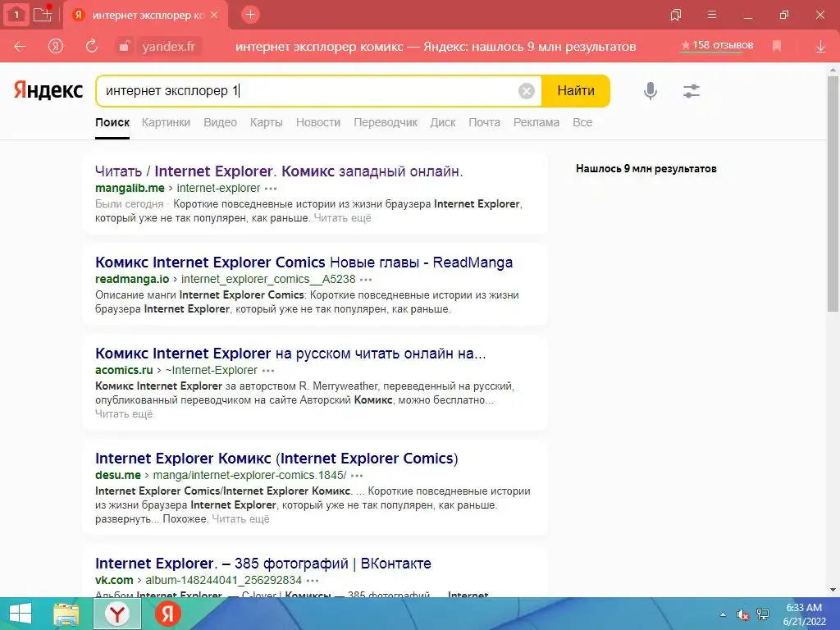Switch to the Картинки tab
840x630 pixels.
tap(166, 122)
